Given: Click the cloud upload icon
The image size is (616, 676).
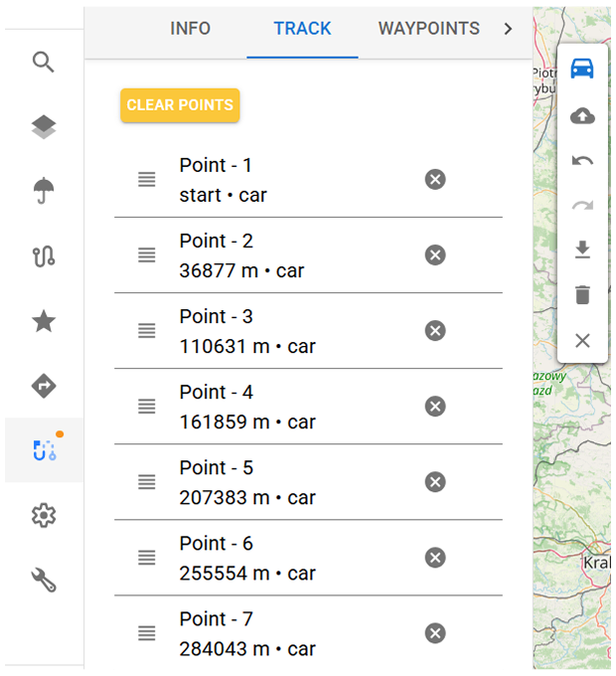Looking at the screenshot, I should click(x=582, y=116).
